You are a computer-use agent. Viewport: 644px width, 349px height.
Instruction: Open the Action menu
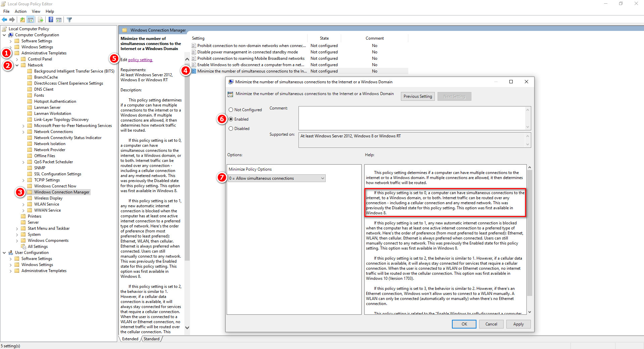(x=20, y=11)
